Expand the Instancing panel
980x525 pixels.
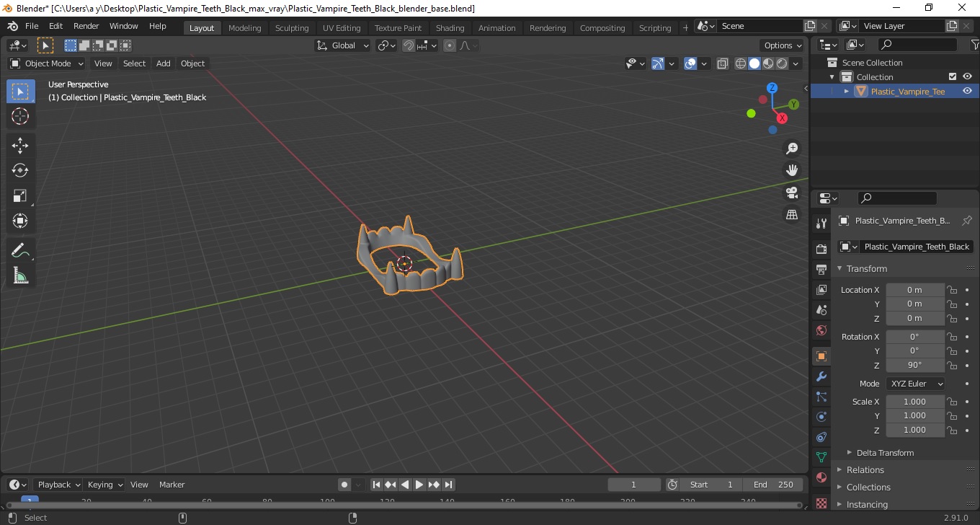(x=867, y=505)
